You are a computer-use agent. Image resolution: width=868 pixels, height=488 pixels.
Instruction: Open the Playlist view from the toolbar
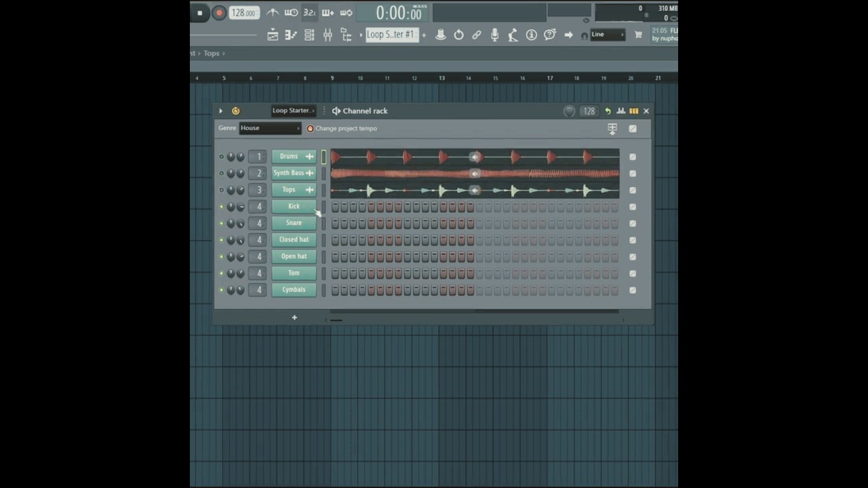pos(273,35)
